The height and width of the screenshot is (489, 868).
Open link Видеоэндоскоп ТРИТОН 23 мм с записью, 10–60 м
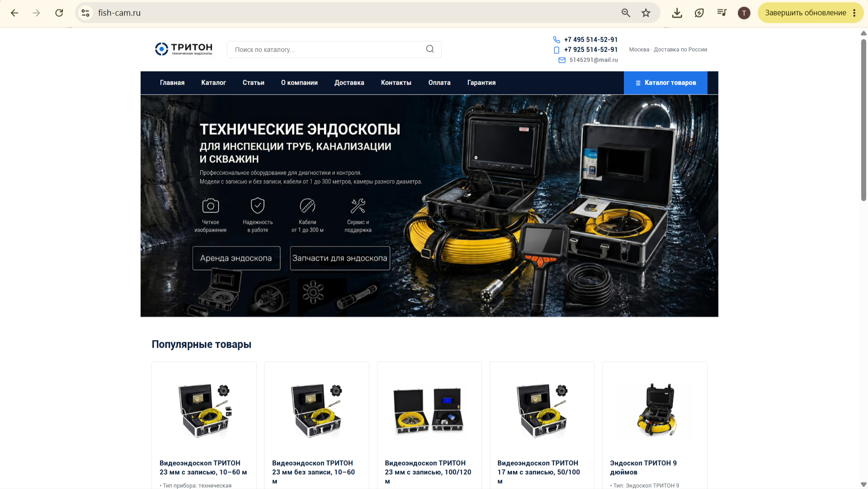[203, 468]
